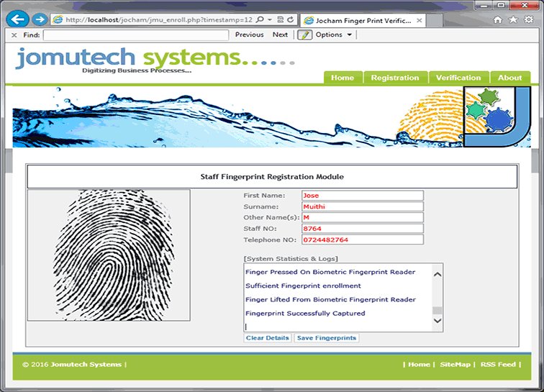The width and height of the screenshot is (544, 392).
Task: Click the URL text in the address bar
Action: pos(159,19)
